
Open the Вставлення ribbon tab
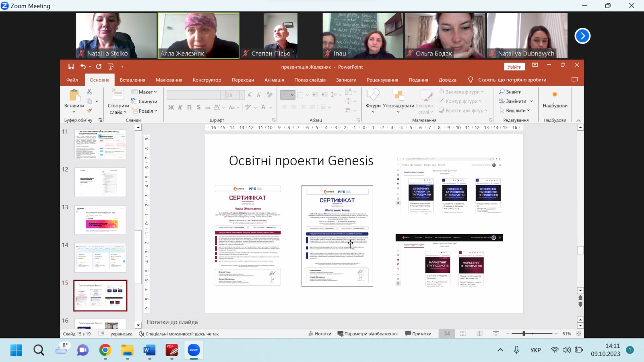click(x=132, y=80)
